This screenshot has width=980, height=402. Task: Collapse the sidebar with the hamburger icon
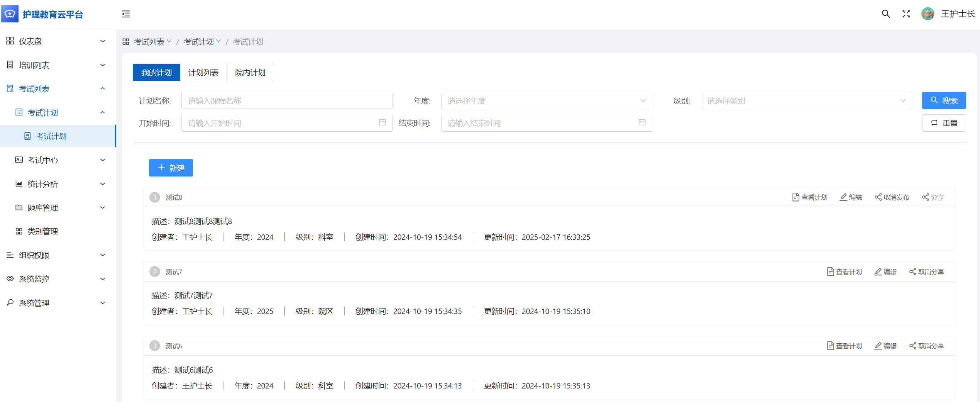point(126,14)
